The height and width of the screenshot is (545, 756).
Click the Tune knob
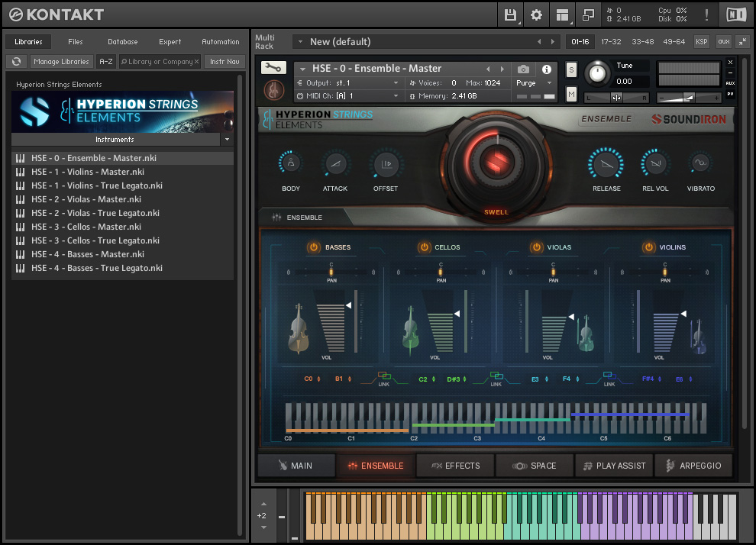coord(597,74)
